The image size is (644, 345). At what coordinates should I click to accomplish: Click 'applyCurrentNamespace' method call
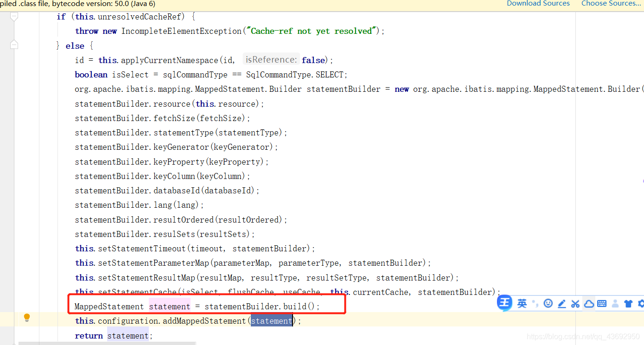pos(170,60)
